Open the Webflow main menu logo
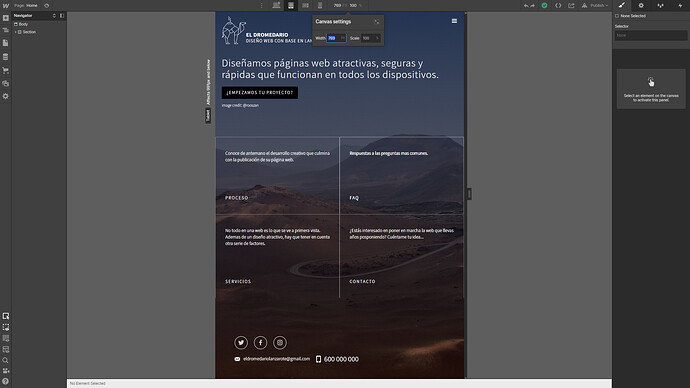690x388 pixels. coord(6,6)
